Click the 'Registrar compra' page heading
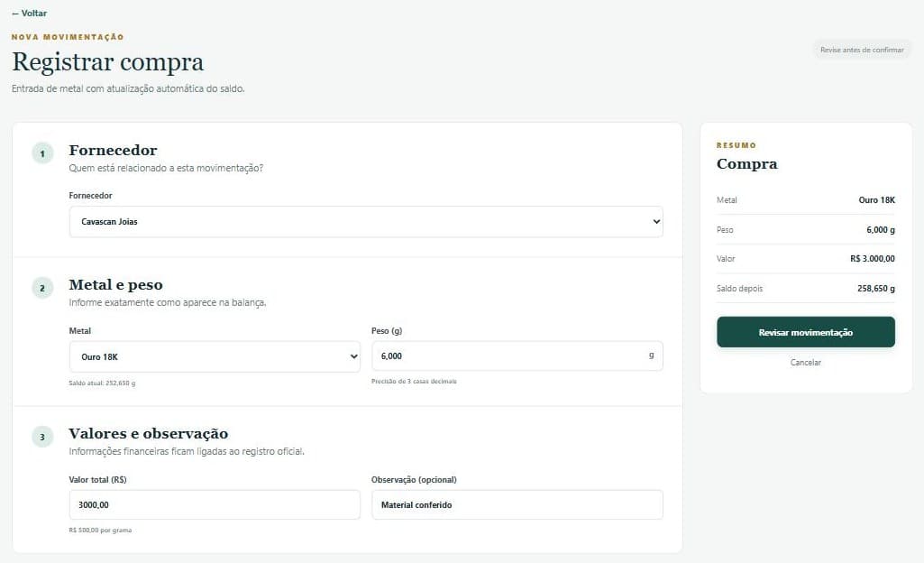924x563 pixels. click(108, 62)
